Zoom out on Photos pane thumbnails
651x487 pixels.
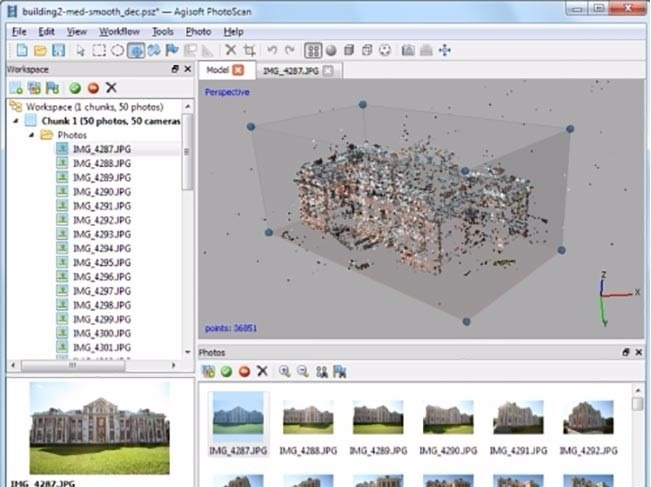[x=303, y=371]
